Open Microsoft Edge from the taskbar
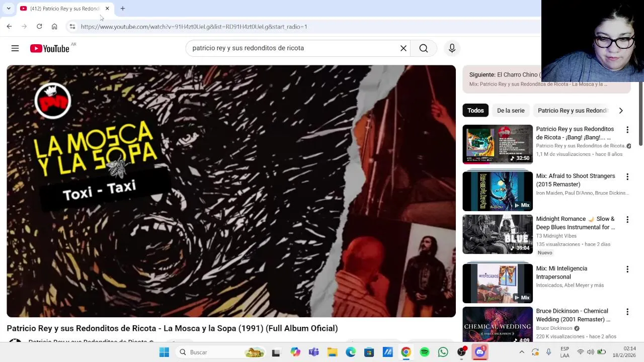Image resolution: width=644 pixels, height=362 pixels. click(351, 352)
